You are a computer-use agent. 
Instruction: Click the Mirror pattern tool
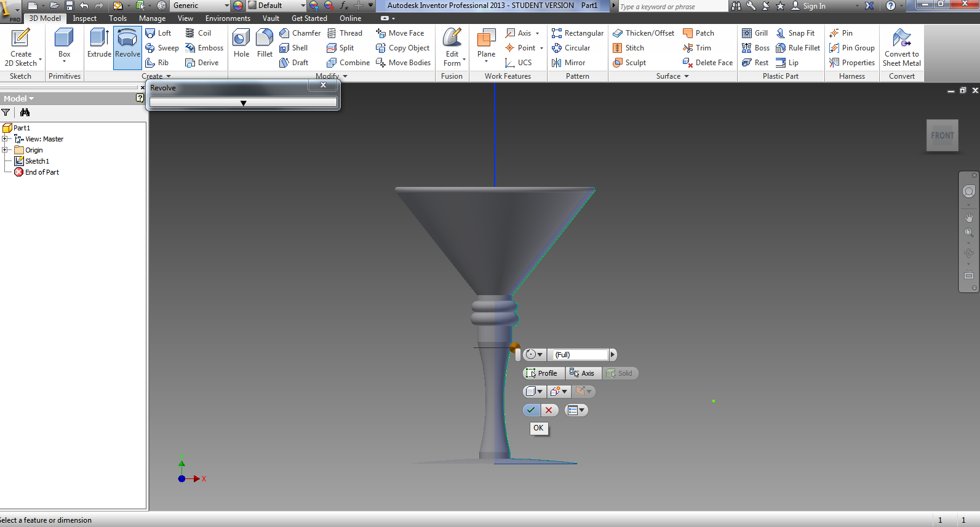tap(568, 63)
